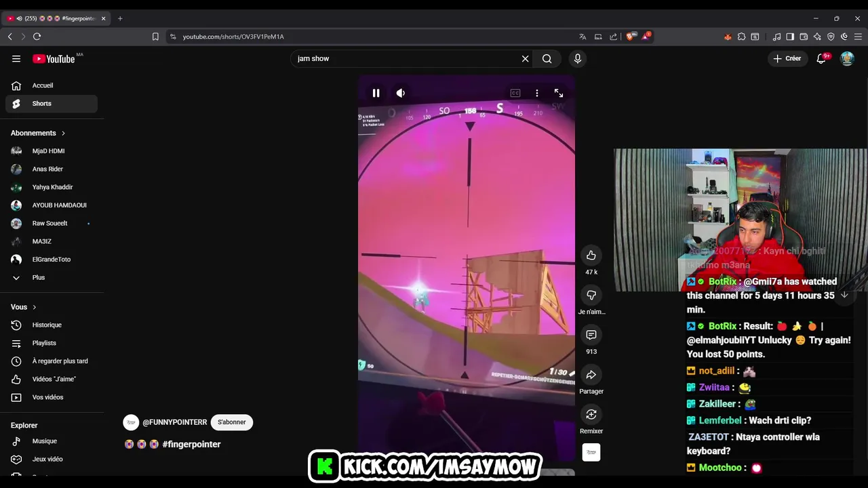The width and height of the screenshot is (868, 488).
Task: Click the youtube.com/shorts URL in the address bar
Action: (233, 37)
